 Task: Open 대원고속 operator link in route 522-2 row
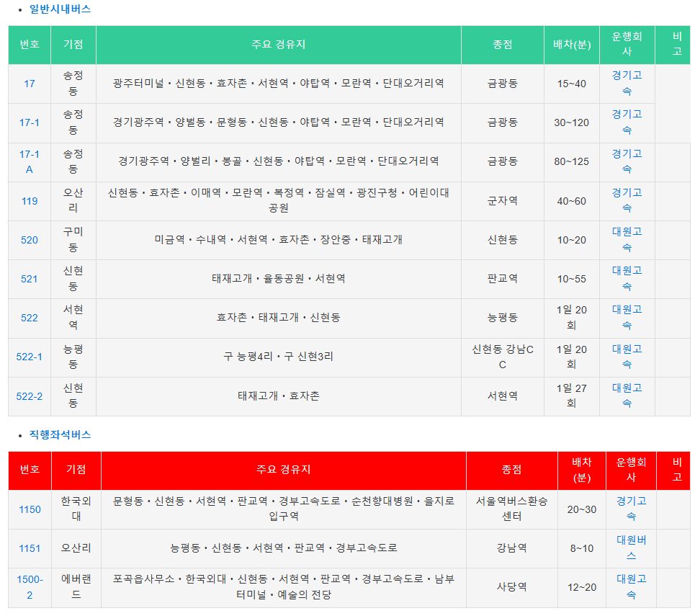[x=627, y=396]
